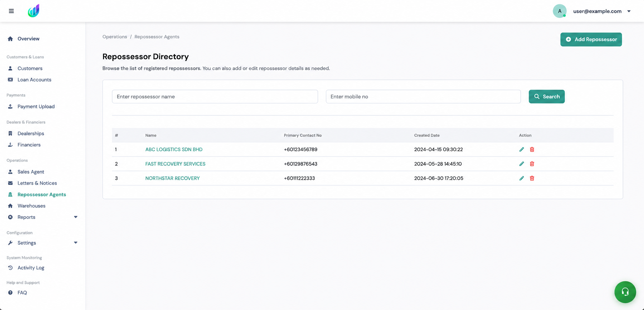Click the app logo icon

[x=33, y=11]
